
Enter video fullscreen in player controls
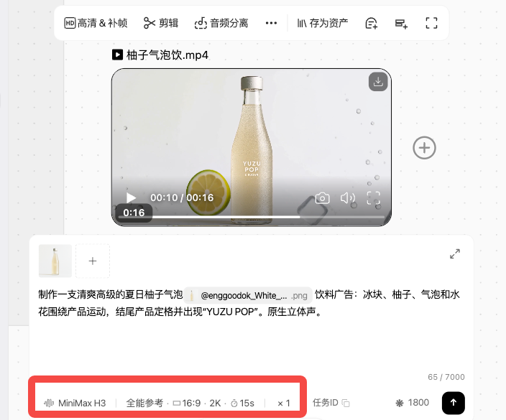373,198
